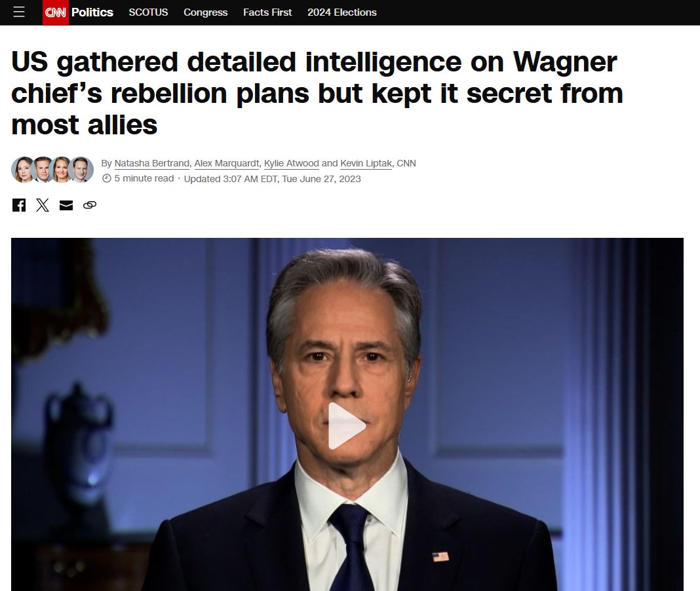
Task: Open the hamburger navigation menu
Action: (19, 12)
